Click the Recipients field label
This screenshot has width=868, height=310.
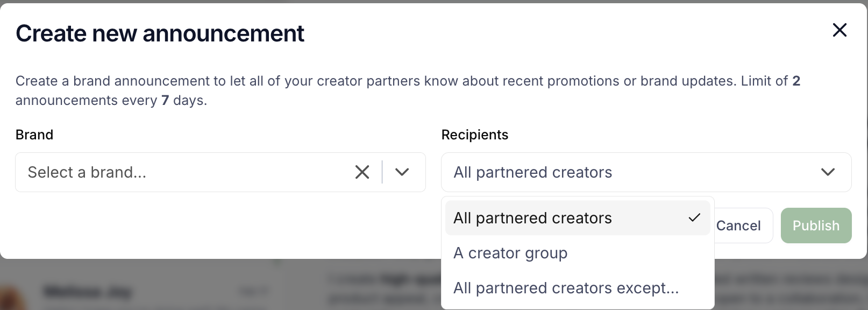coord(474,135)
